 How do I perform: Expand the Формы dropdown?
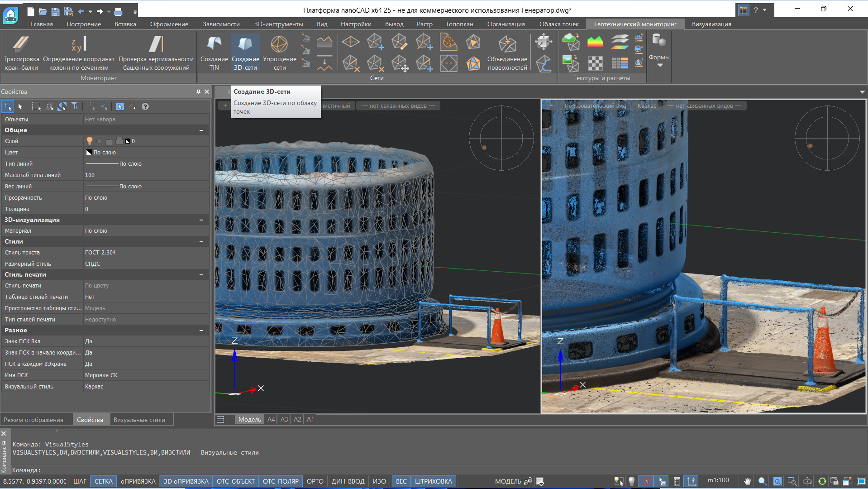tap(659, 65)
